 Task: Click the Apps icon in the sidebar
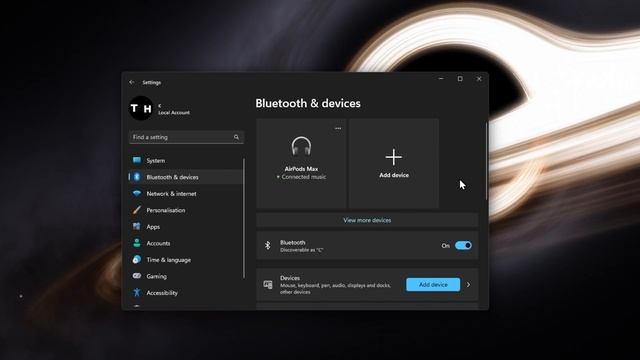(x=137, y=227)
